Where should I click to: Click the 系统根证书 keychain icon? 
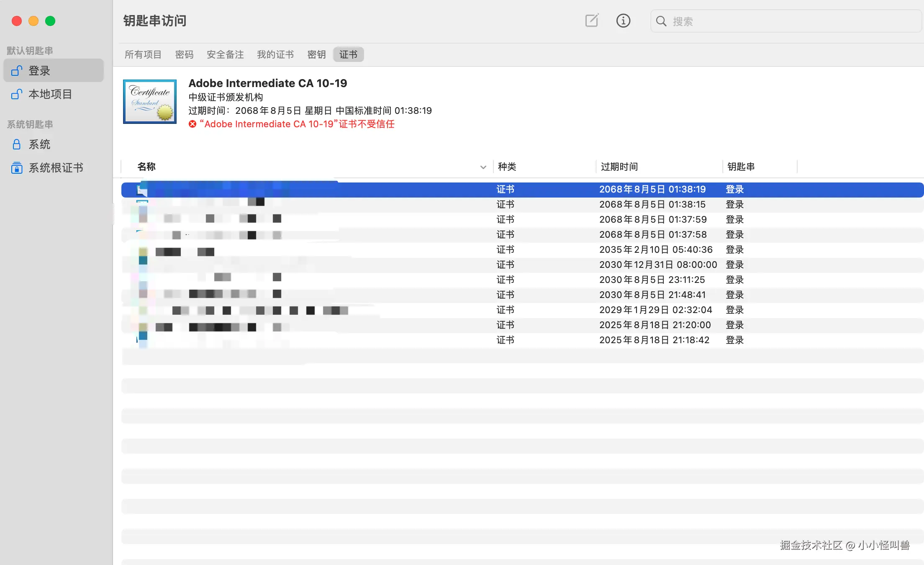coord(16,168)
